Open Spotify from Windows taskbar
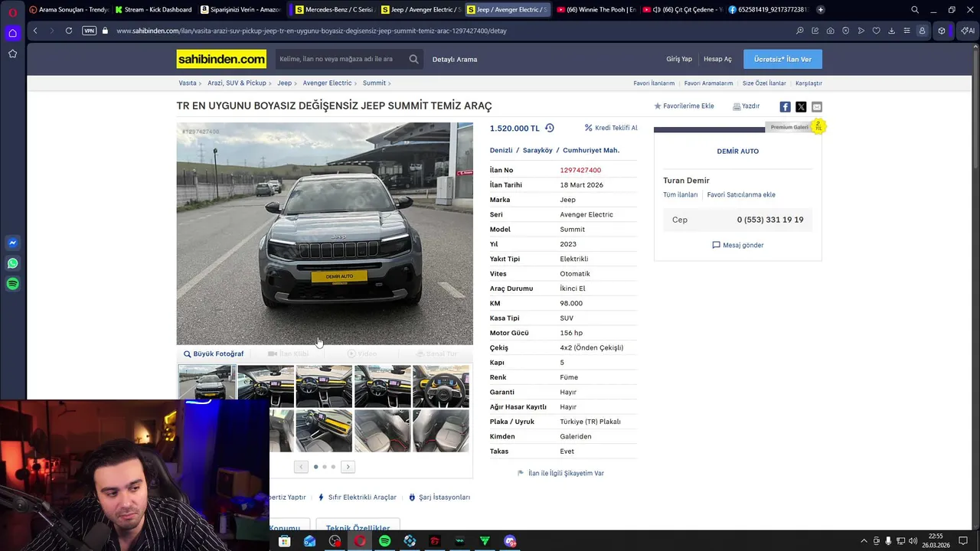This screenshot has width=980, height=551. (x=384, y=541)
